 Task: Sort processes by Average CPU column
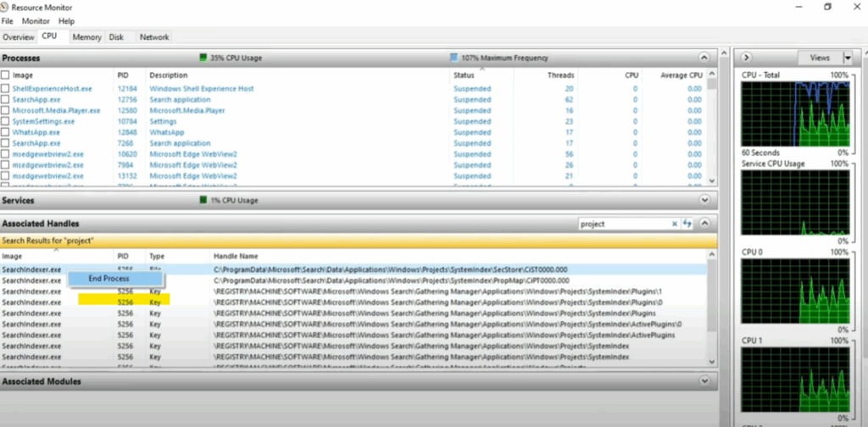681,75
